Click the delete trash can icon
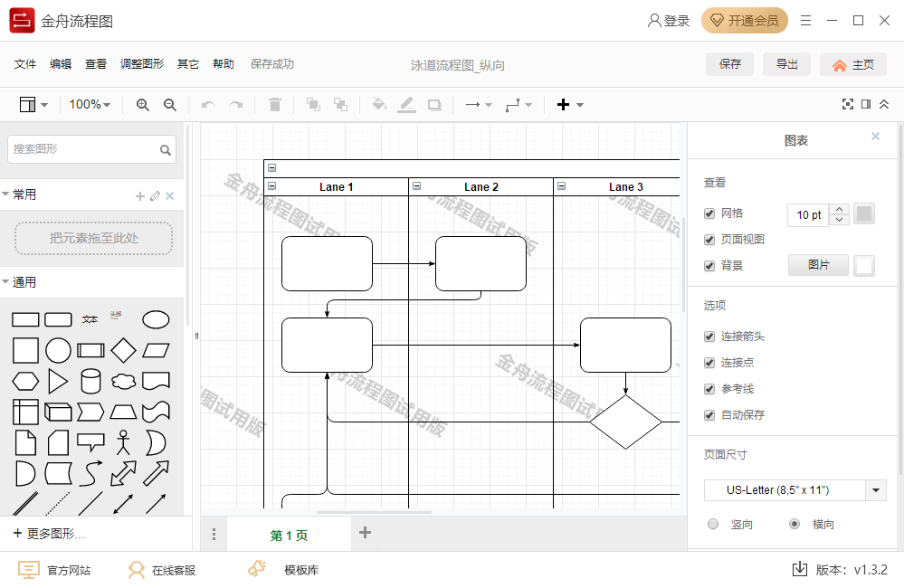The image size is (904, 588). click(x=275, y=105)
